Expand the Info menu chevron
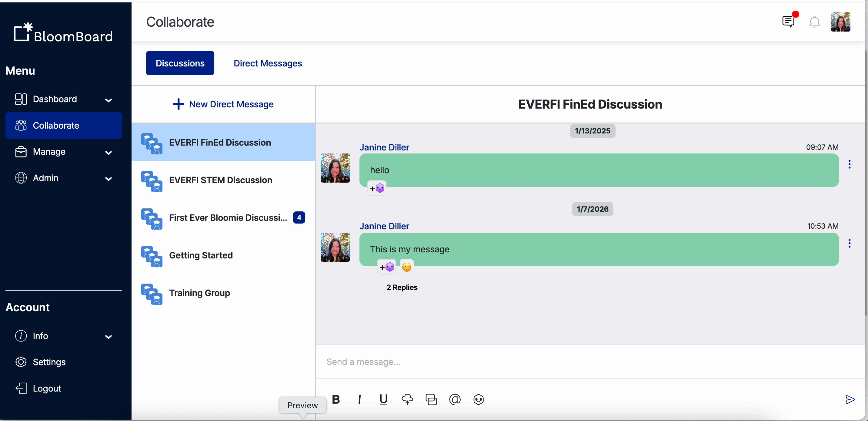 [108, 337]
